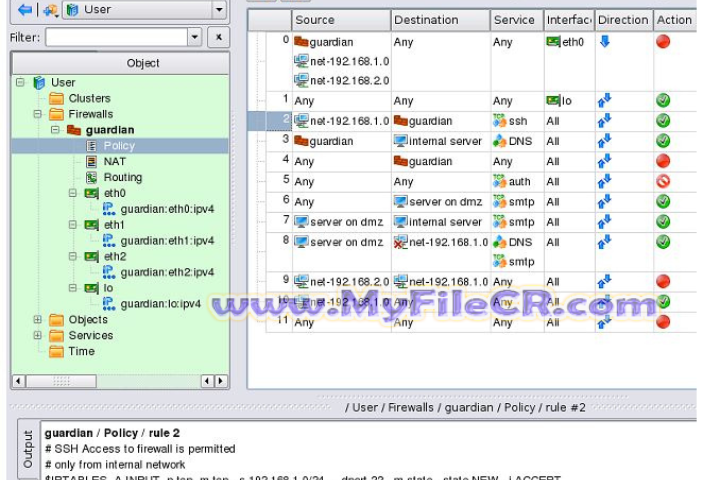Select the eth0 interface icon in tree
The image size is (720, 480).
[x=91, y=193]
